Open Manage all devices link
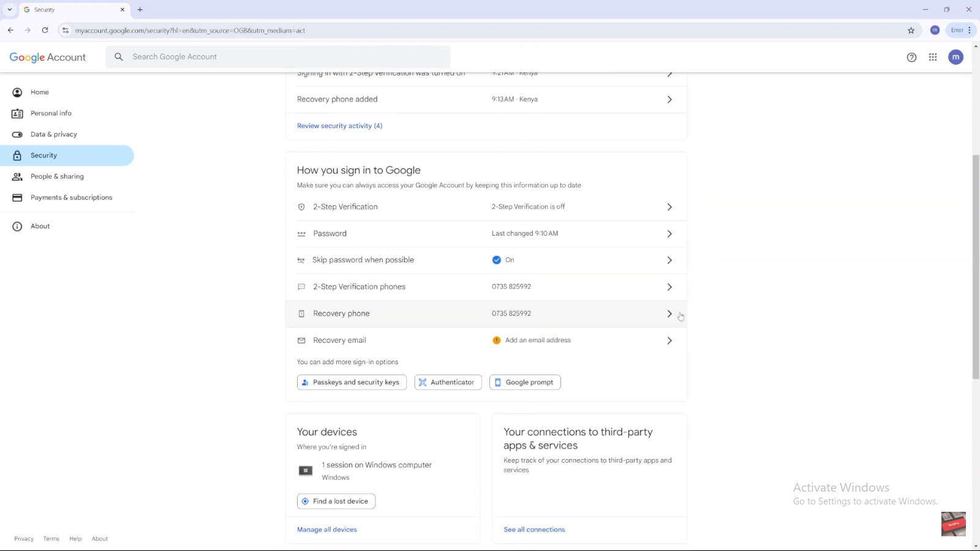Image resolution: width=980 pixels, height=551 pixels. click(x=327, y=530)
